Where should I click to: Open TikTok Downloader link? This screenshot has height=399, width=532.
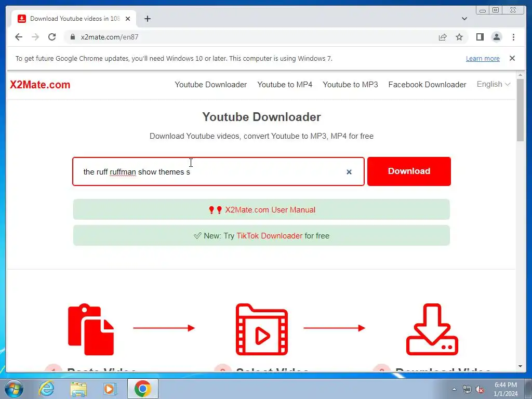(x=270, y=236)
